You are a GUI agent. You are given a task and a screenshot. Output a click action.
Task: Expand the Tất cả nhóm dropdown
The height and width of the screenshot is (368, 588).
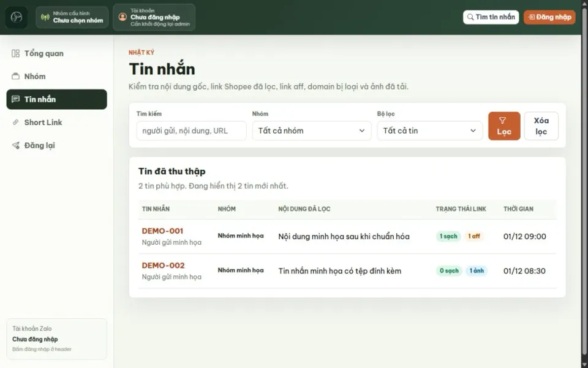point(312,131)
